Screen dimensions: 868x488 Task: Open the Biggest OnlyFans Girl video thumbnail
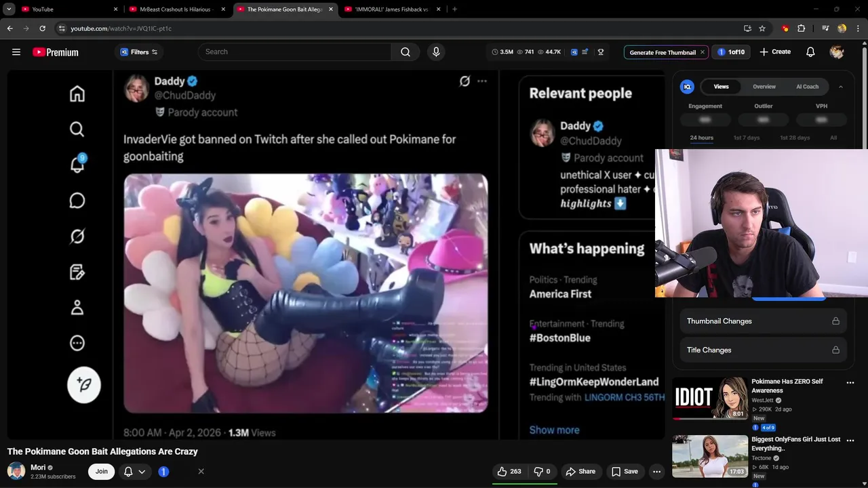(x=709, y=457)
